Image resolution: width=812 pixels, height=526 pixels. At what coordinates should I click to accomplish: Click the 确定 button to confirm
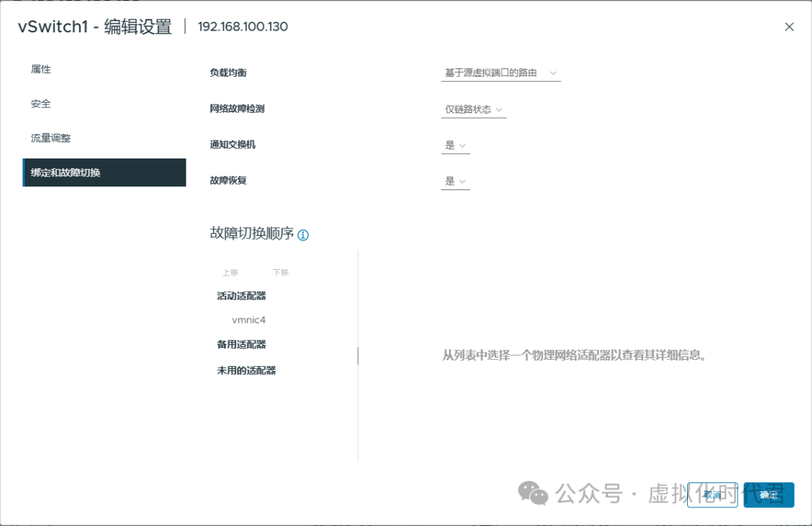[x=769, y=494]
